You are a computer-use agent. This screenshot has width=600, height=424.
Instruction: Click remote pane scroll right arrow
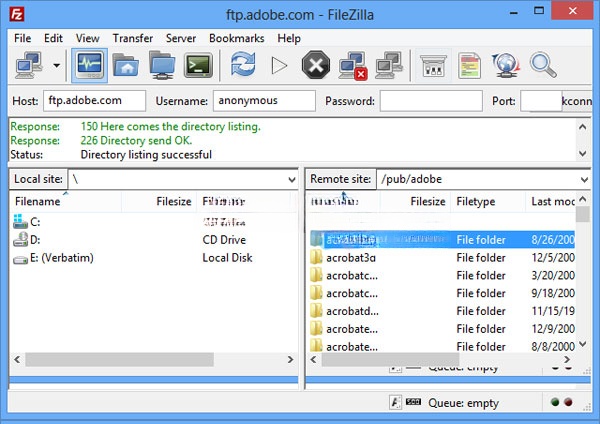coord(567,359)
